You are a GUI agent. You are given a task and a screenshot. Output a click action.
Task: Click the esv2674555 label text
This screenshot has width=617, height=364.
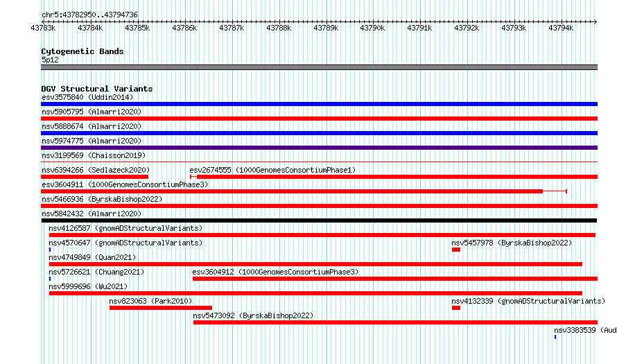(272, 170)
